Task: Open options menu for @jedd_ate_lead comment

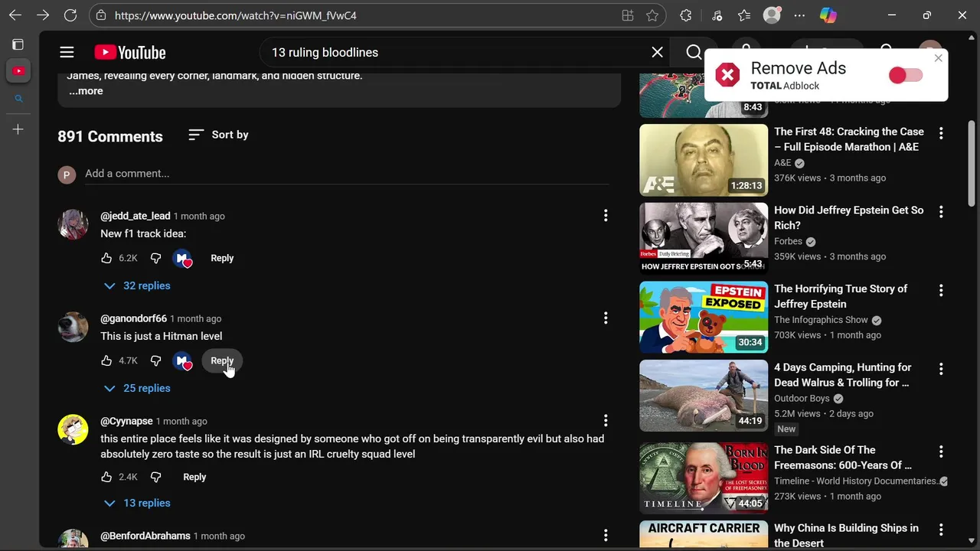Action: 606,216
